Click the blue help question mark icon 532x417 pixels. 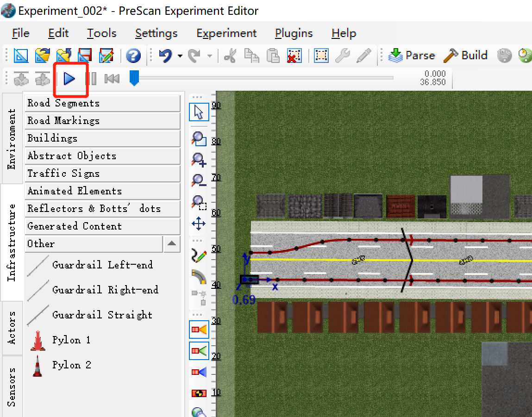pos(133,56)
